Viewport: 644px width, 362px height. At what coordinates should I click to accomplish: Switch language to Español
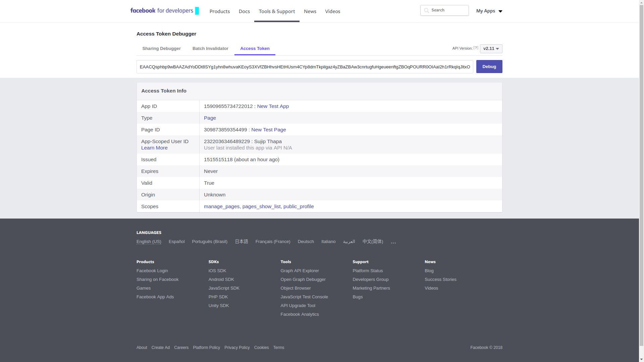176,242
